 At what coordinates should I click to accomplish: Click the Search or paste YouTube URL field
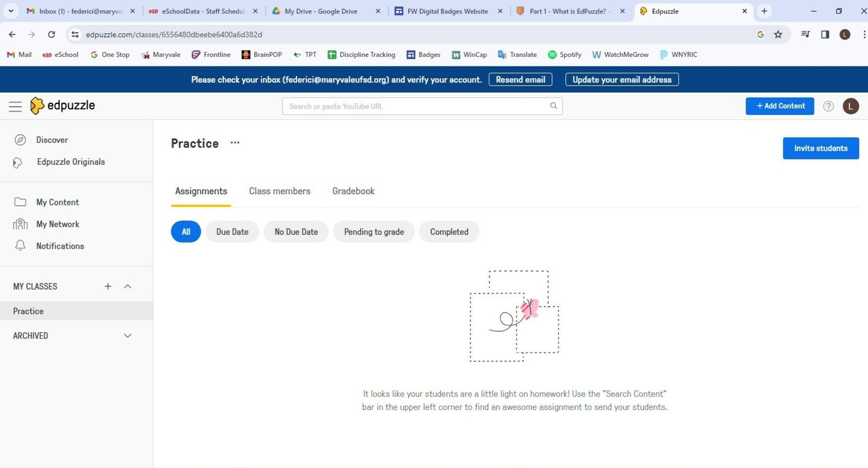415,106
